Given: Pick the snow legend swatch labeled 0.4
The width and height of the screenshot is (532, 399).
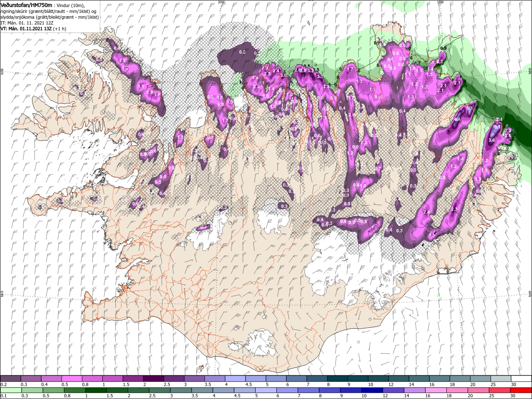Looking at the screenshot, I should pyautogui.click(x=51, y=379).
